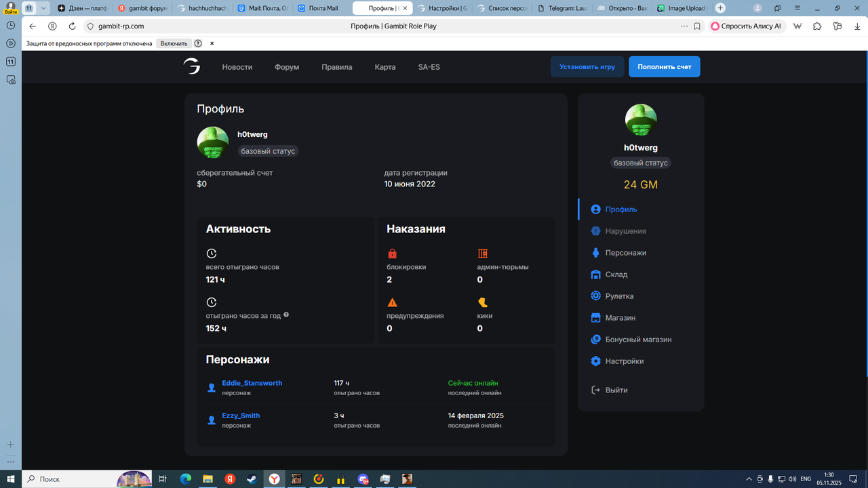
Task: Open Microsoft Edge from the taskbar
Action: pyautogui.click(x=185, y=479)
